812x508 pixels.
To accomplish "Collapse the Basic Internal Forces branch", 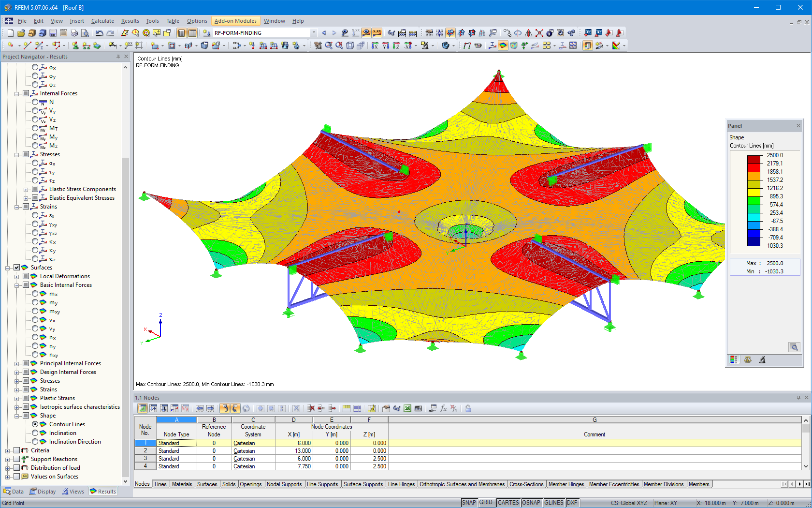I will [x=17, y=285].
